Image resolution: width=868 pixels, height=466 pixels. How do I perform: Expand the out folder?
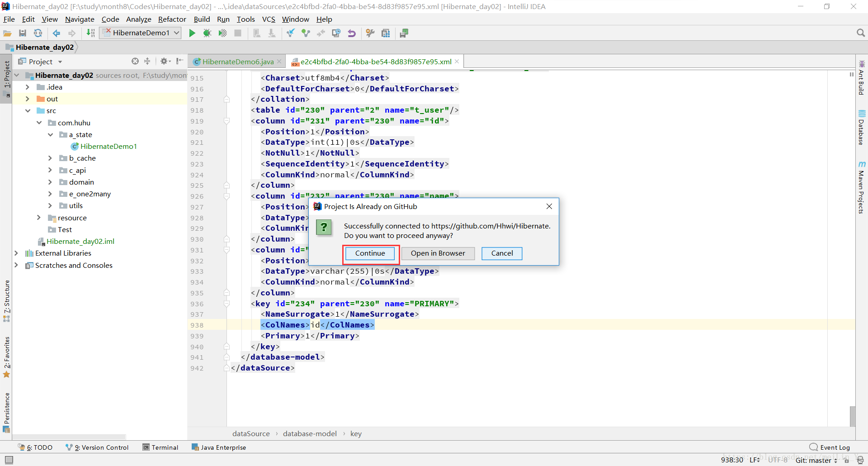pyautogui.click(x=28, y=99)
